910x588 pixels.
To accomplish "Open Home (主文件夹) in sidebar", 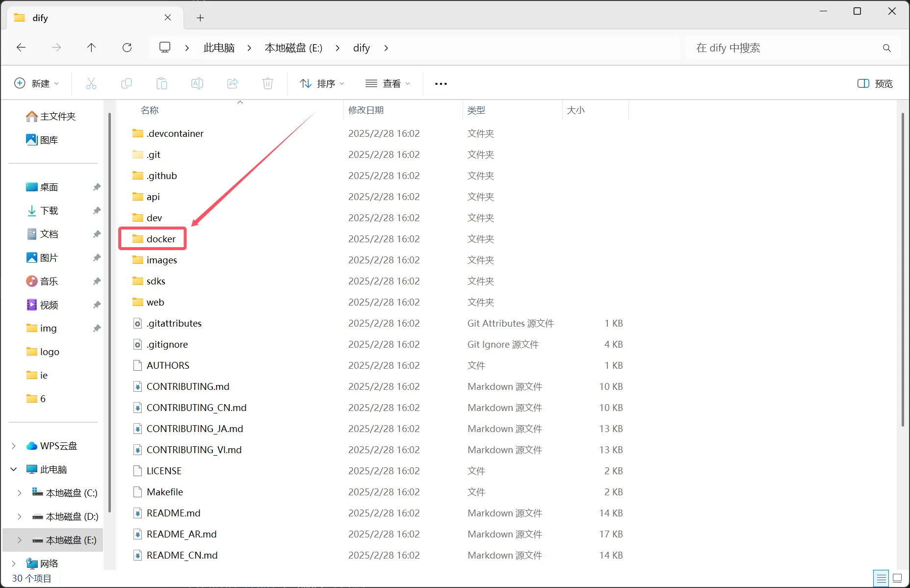I will tap(52, 116).
